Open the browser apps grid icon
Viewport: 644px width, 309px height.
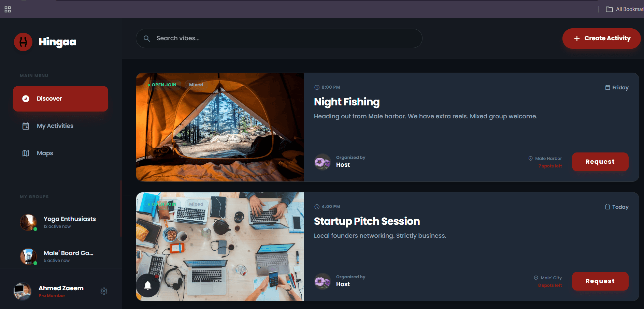(x=8, y=9)
